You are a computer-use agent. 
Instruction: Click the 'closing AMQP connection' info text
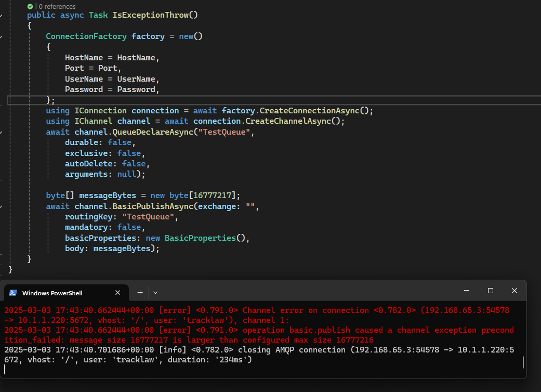[292, 349]
